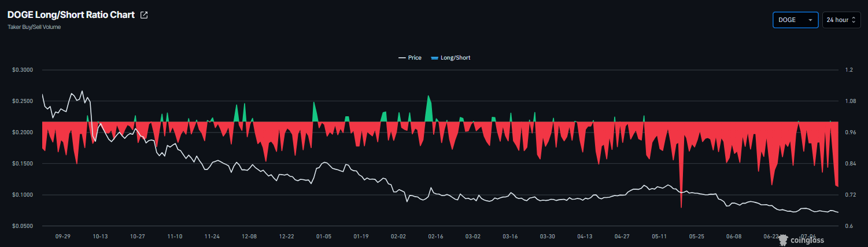Image resolution: width=868 pixels, height=247 pixels.
Task: Click the 09-29 date label
Action: coord(63,237)
